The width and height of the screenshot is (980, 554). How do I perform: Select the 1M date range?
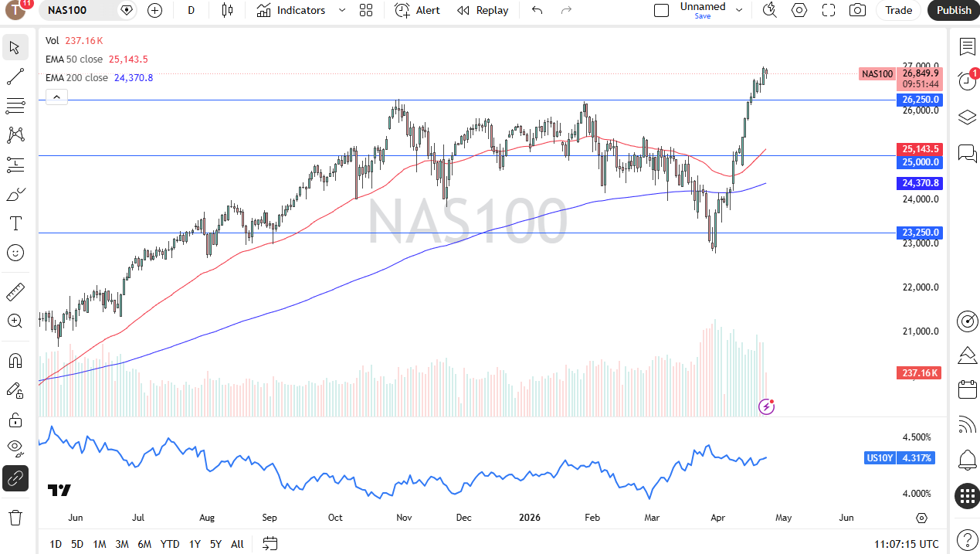100,544
